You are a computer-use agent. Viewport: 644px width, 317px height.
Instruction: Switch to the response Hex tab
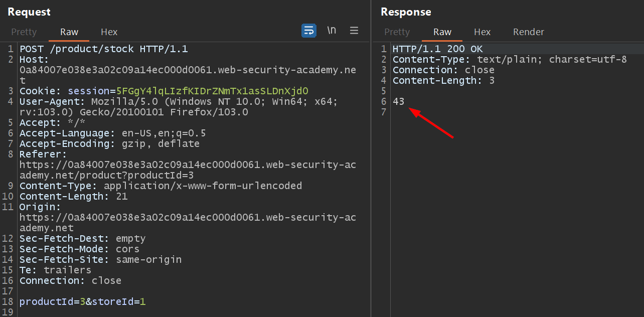[x=482, y=32]
